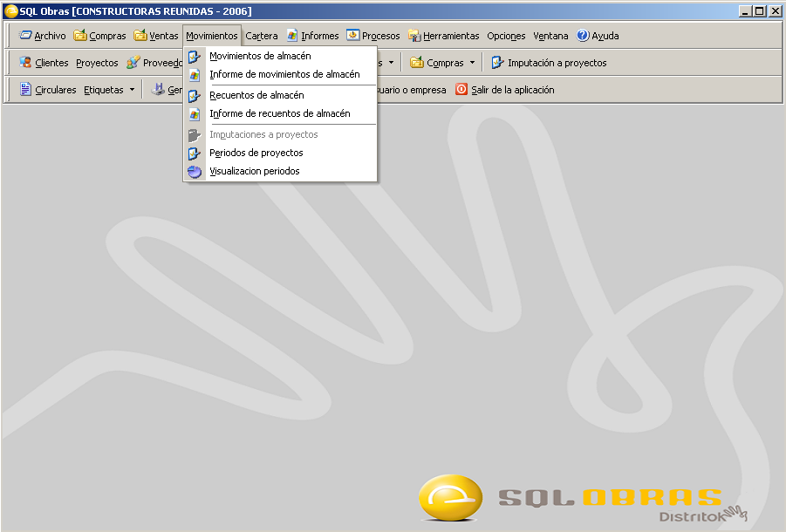Viewport: 786px width, 532px height.
Task: Open the Ventana menu
Action: 550,36
